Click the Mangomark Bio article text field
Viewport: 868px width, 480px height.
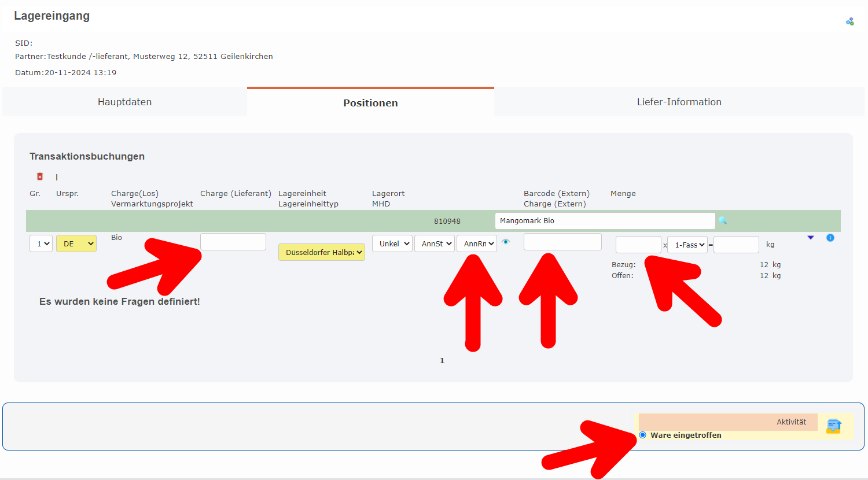click(605, 221)
